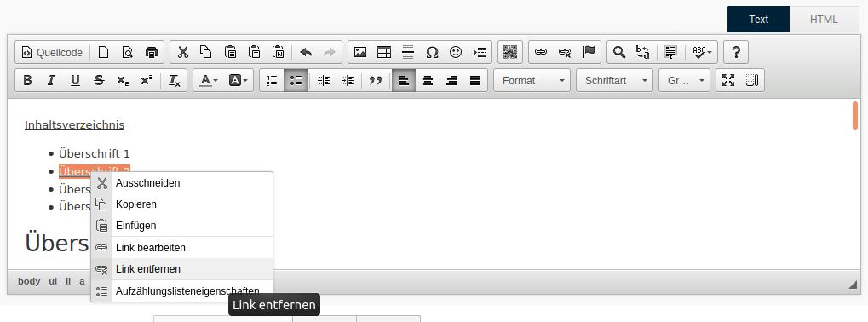868x322 pixels.
Task: Choose Einfügen from context menu
Action: [182, 226]
